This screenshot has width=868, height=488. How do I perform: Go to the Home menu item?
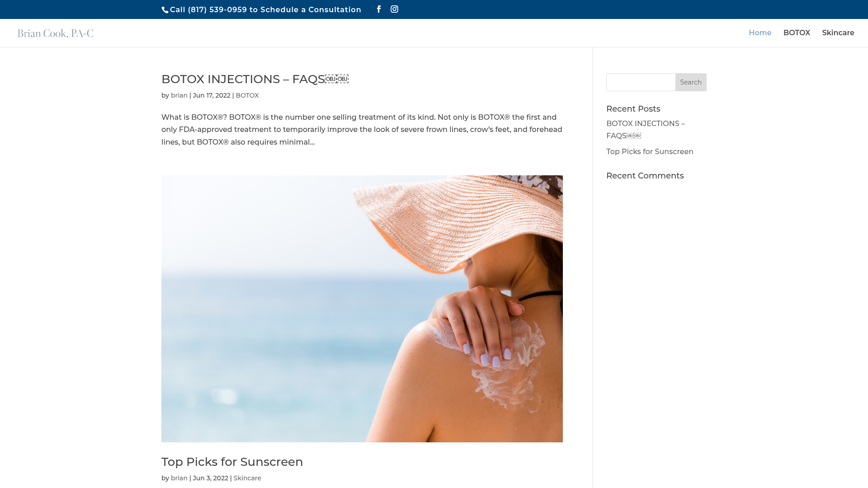click(x=760, y=33)
